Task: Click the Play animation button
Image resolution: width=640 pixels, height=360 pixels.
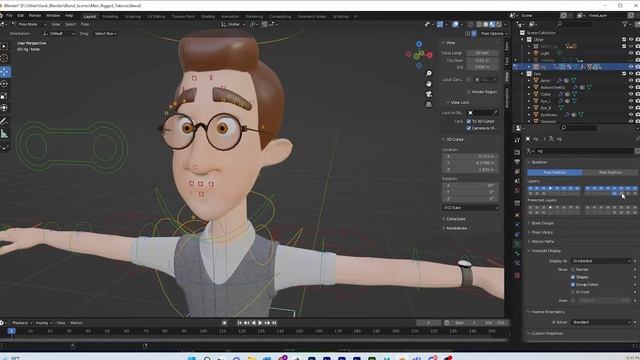Action: pos(260,323)
